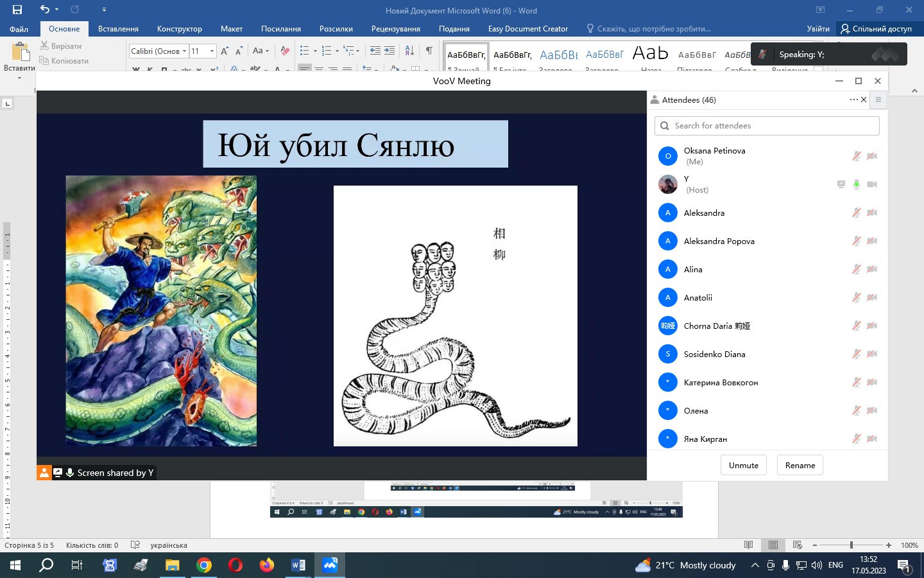Toggle Anatolii's muted microphone icon

856,297
